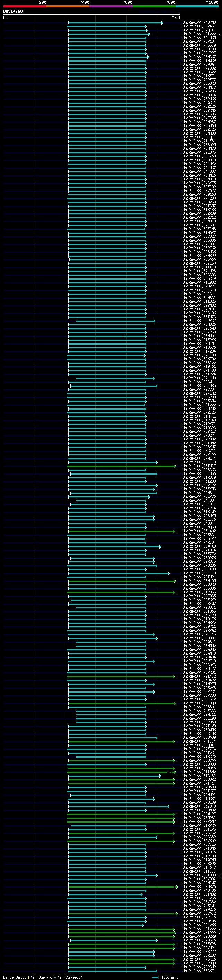Click the white query sequence bar
The image size is (222, 980).
click(x=92, y=15)
